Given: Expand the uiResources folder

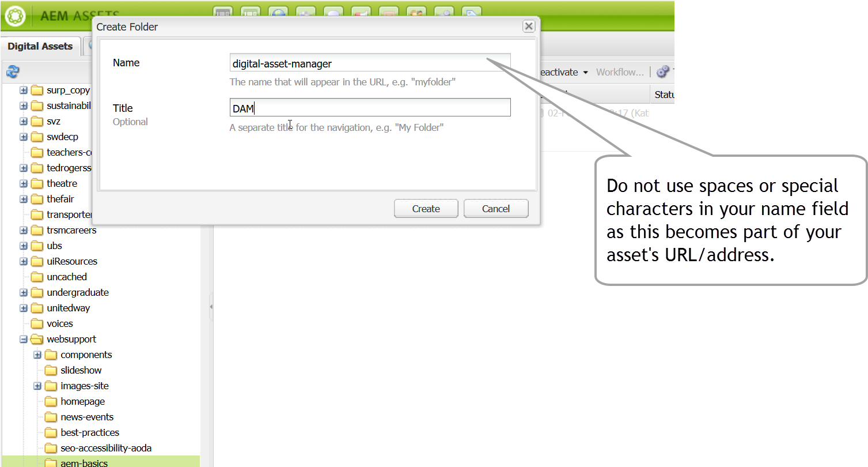Looking at the screenshot, I should pyautogui.click(x=24, y=261).
